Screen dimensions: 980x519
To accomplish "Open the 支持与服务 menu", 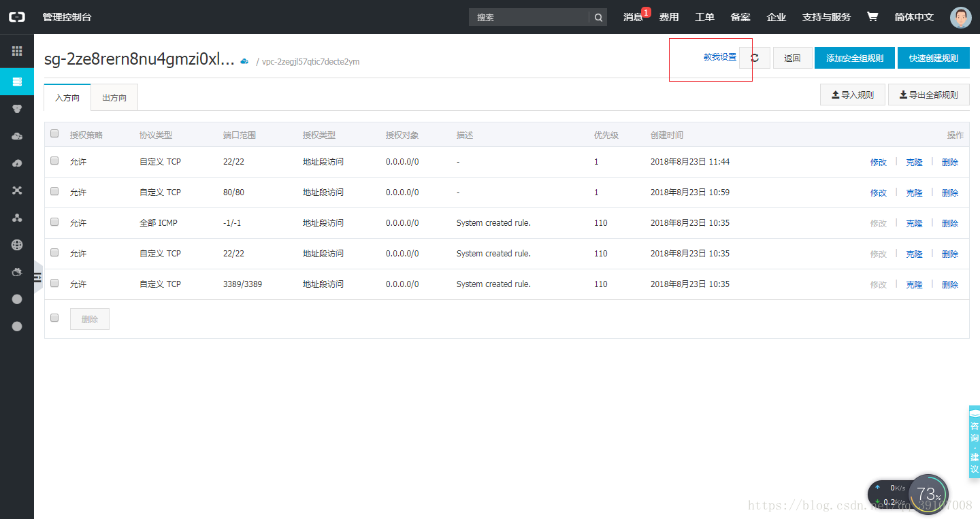I will point(826,17).
